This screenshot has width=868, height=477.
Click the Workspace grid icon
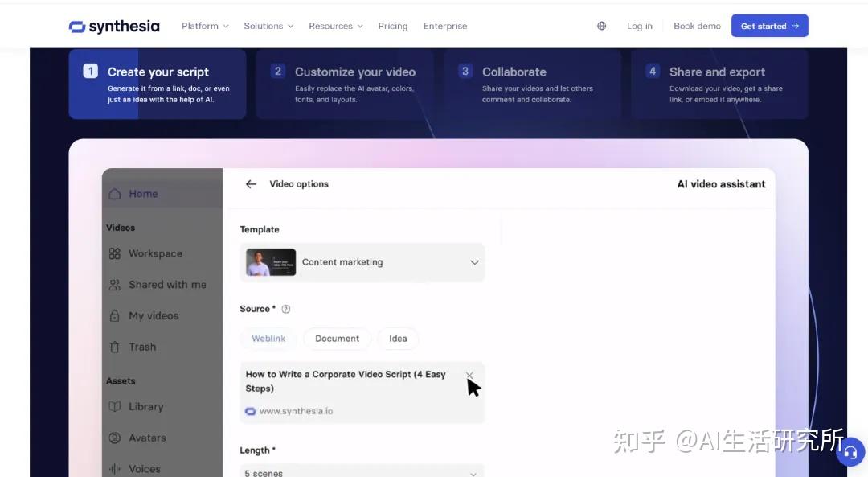pyautogui.click(x=115, y=253)
